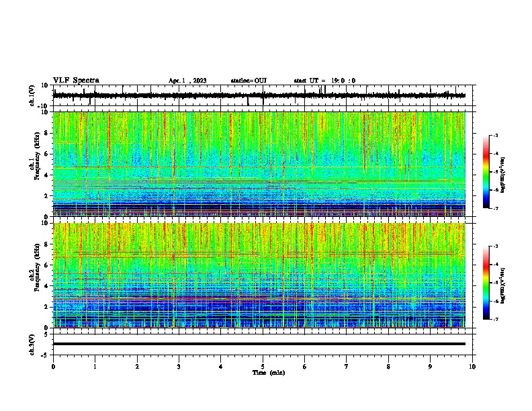
Task: Click time axis tick label "4"
Action: click(221, 367)
